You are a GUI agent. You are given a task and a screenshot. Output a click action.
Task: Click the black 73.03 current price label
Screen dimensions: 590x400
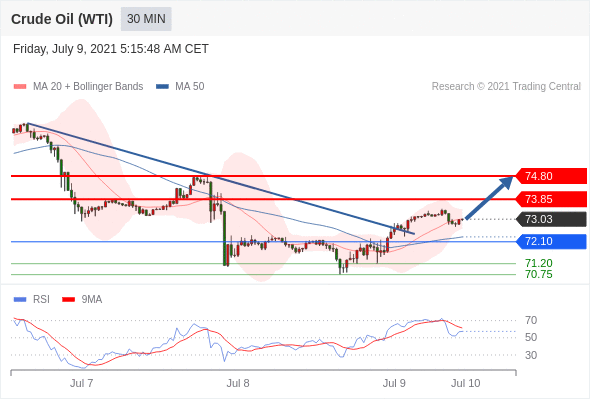click(551, 219)
